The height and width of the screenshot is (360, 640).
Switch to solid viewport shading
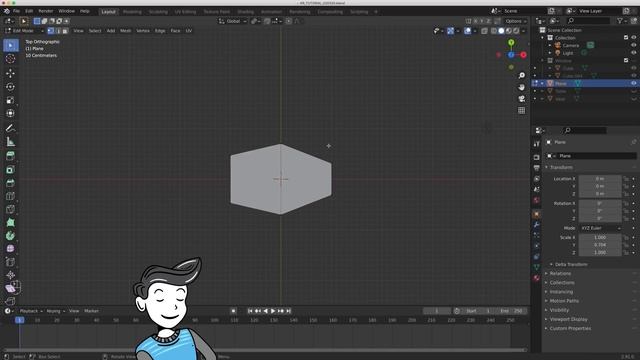pos(501,31)
